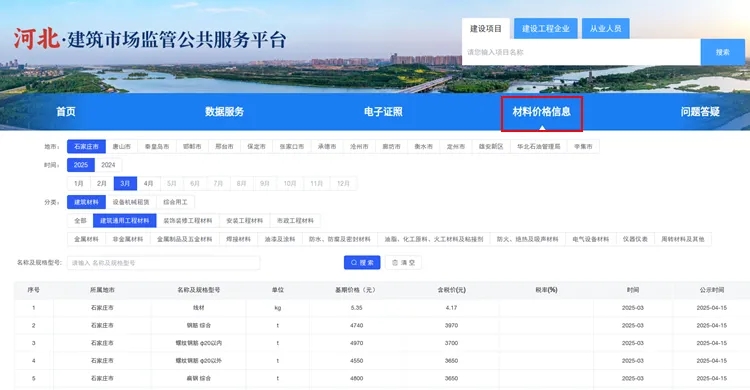
Task: Click the blue 搜索 button with magnifier icon
Action: click(362, 263)
